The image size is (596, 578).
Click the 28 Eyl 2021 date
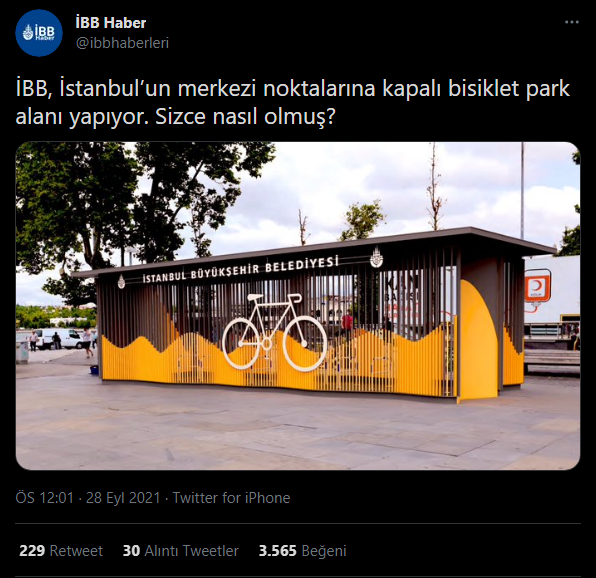(123, 498)
